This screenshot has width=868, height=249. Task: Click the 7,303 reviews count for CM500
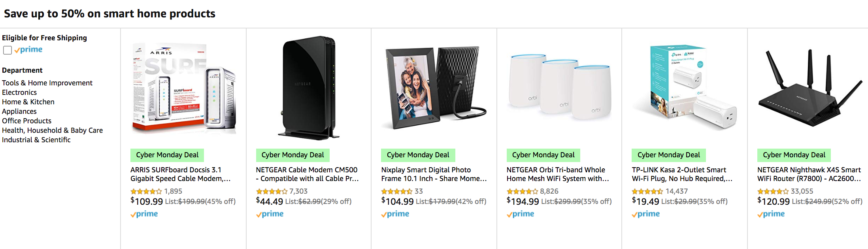[x=298, y=191]
